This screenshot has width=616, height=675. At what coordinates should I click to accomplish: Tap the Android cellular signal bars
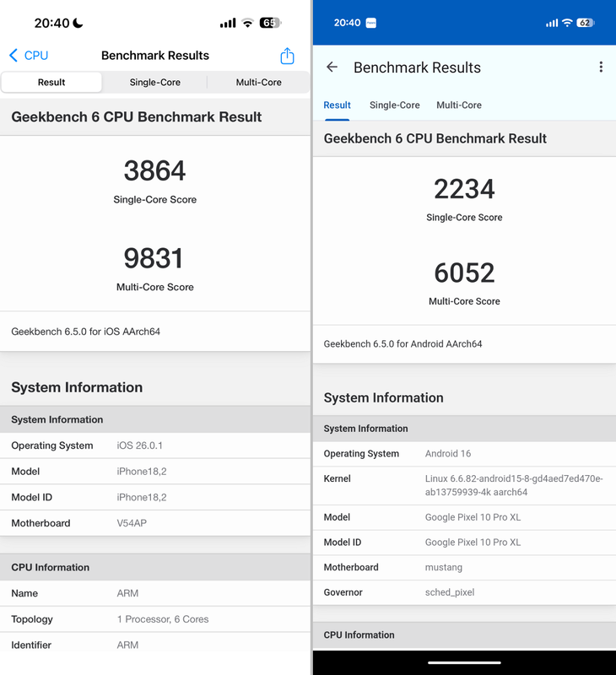pos(552,23)
